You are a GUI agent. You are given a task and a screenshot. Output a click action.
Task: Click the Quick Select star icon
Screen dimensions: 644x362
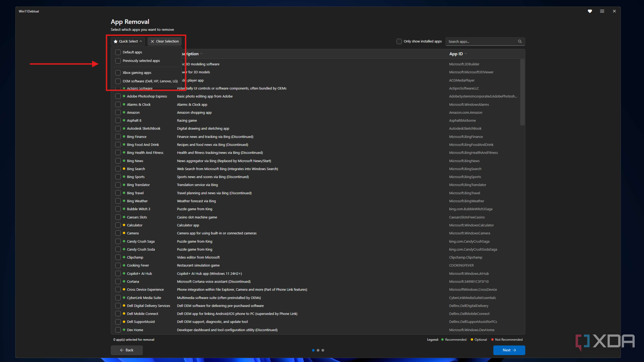coord(115,41)
